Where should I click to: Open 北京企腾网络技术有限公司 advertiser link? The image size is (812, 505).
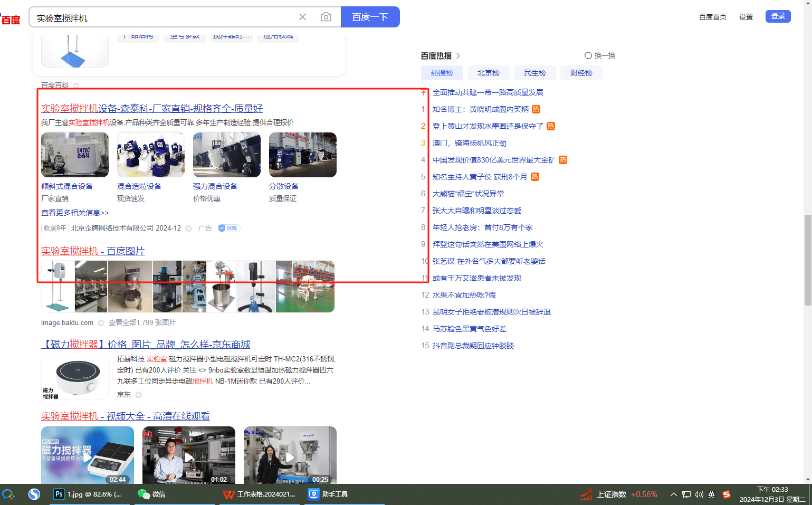tap(112, 228)
